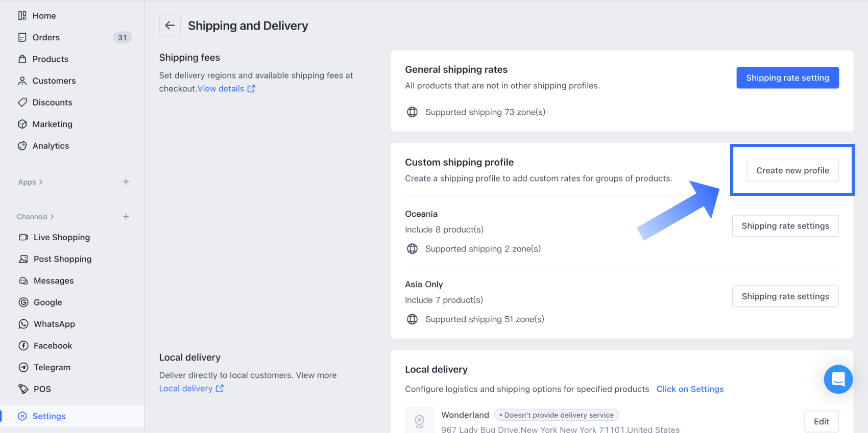Open the Analytics sidebar item
The width and height of the screenshot is (868, 433).
point(51,146)
